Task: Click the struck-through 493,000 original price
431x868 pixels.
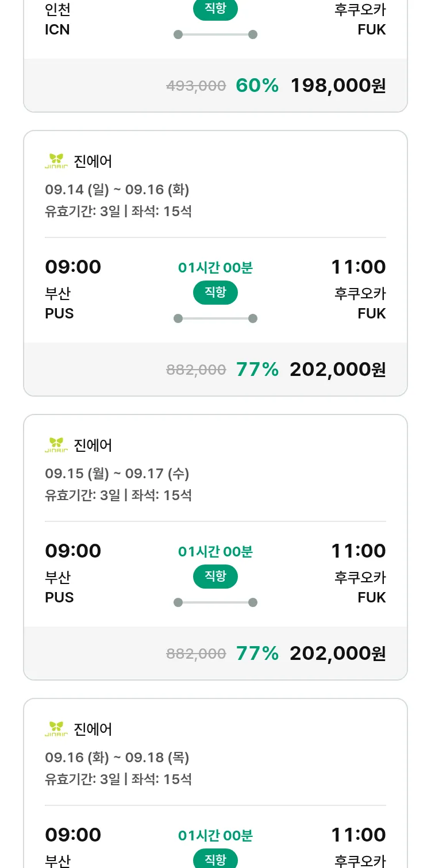Action: (x=196, y=86)
